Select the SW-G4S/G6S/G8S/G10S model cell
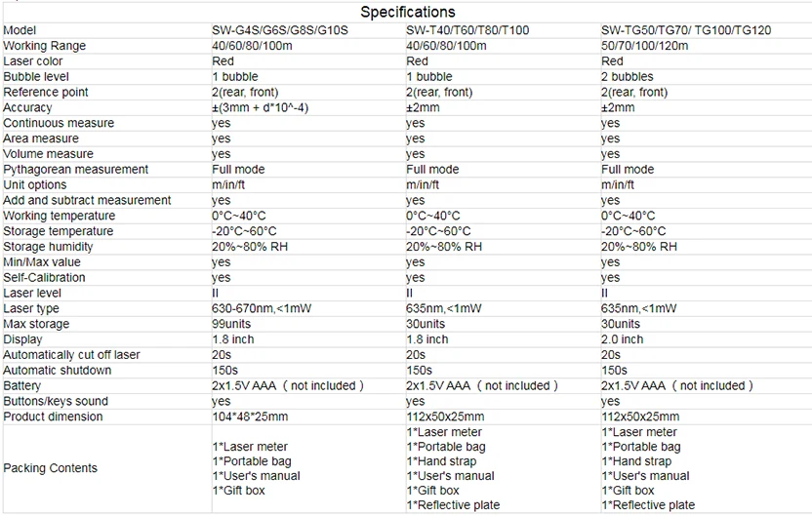Image resolution: width=812 pixels, height=516 pixels. click(280, 30)
